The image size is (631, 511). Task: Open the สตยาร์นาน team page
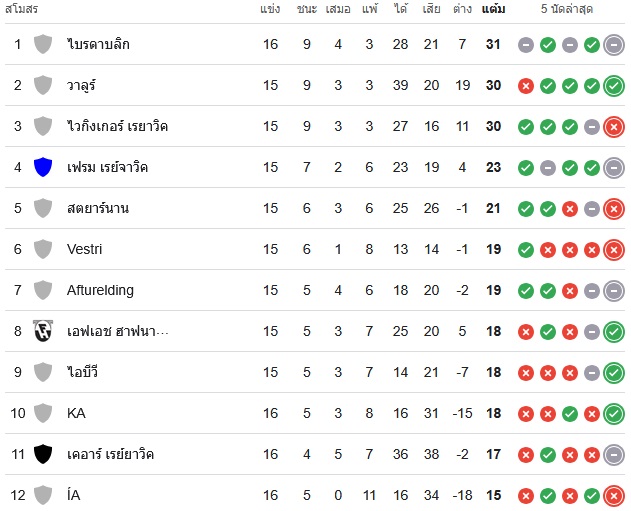98,208
